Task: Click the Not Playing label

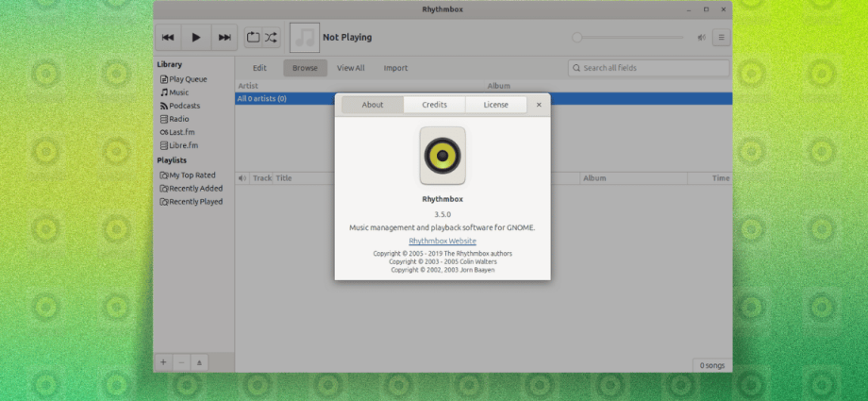Action: (x=347, y=37)
